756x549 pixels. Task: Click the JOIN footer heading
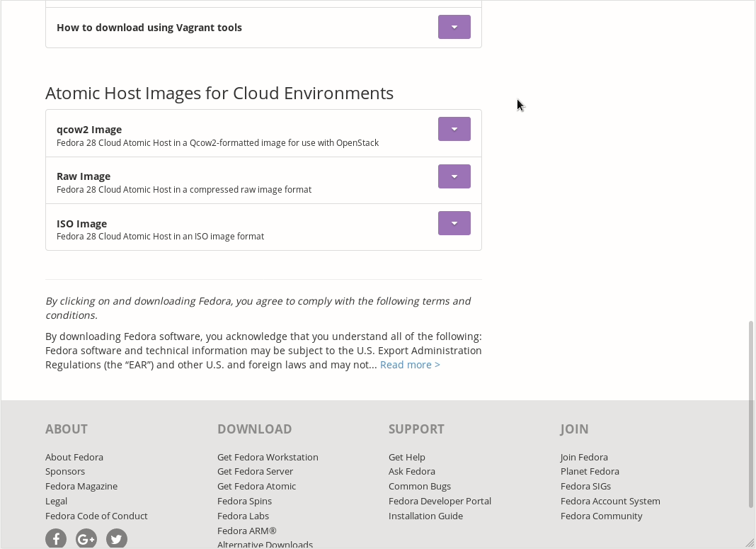pos(574,429)
